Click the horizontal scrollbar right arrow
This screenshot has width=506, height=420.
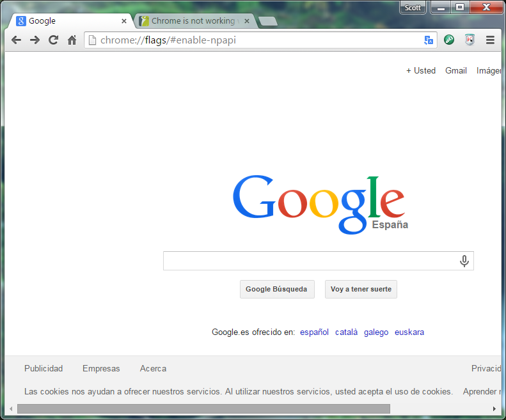(x=494, y=408)
